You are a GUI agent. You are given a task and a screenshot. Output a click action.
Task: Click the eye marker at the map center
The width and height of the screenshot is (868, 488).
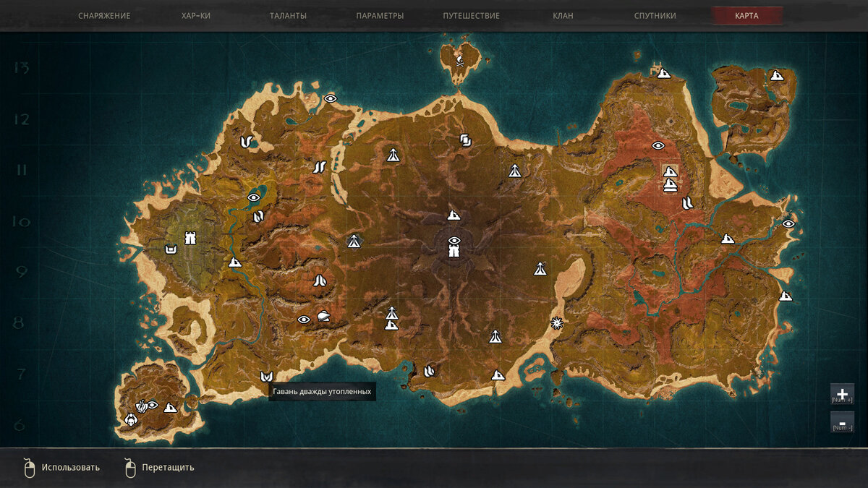pyautogui.click(x=454, y=240)
